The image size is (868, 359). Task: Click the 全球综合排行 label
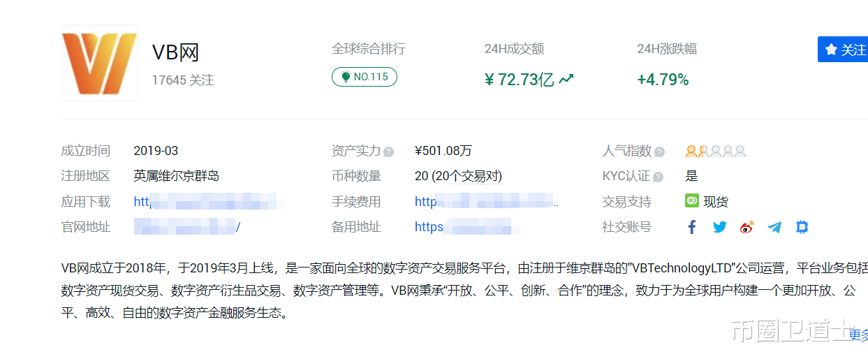[x=368, y=49]
